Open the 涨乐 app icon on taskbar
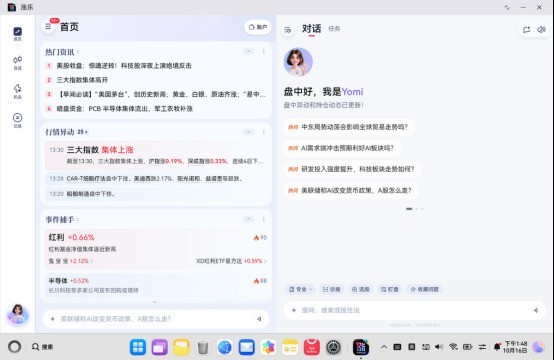554x360 pixels. (x=361, y=347)
